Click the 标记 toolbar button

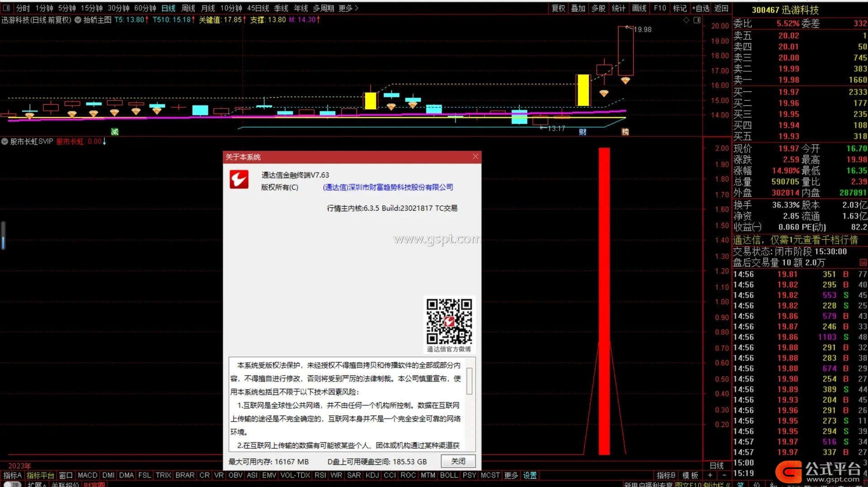click(679, 8)
